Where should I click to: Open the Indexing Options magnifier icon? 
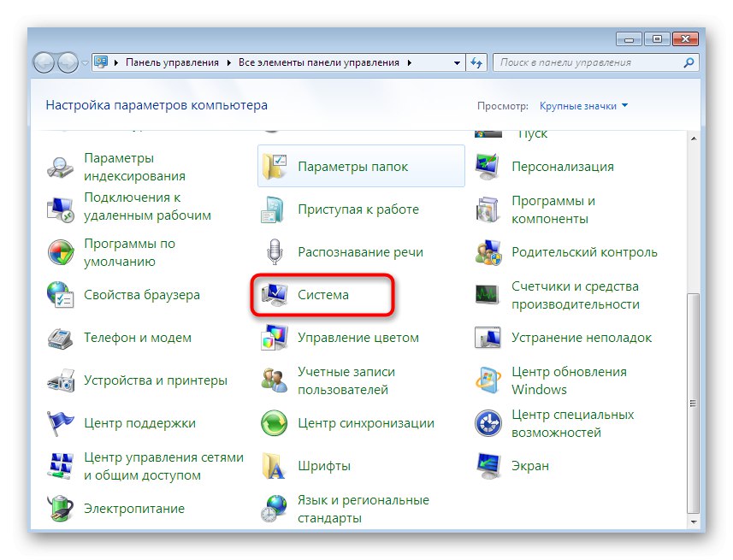pyautogui.click(x=61, y=167)
